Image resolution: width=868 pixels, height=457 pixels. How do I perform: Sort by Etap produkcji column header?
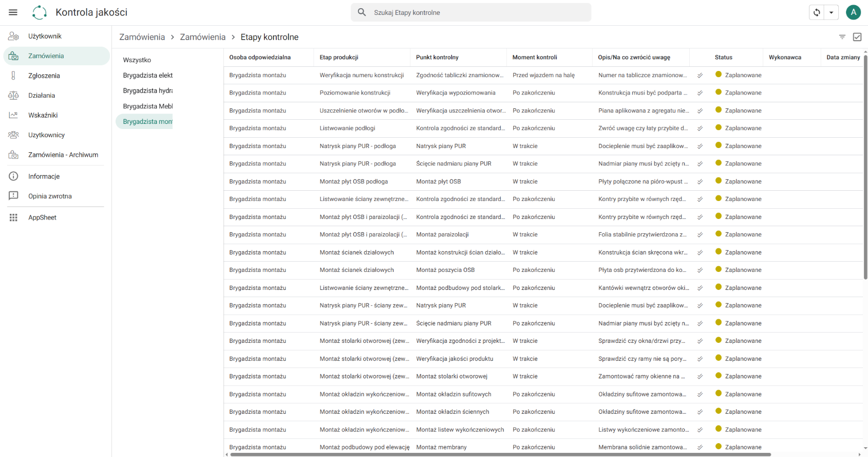point(339,58)
